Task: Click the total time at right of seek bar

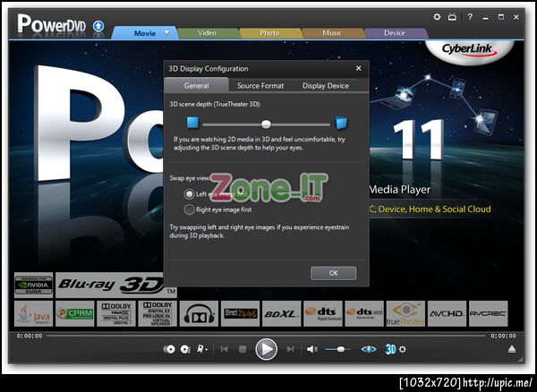Action: click(x=503, y=336)
